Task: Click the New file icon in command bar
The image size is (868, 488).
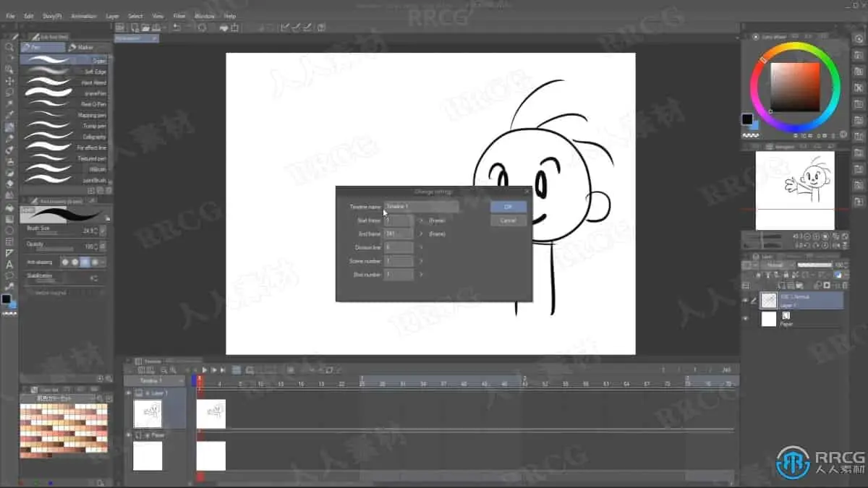Action: pos(135,27)
